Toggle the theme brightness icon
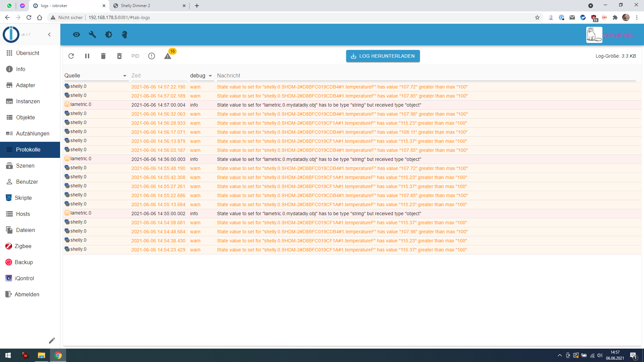This screenshot has width=644, height=362. (x=109, y=35)
